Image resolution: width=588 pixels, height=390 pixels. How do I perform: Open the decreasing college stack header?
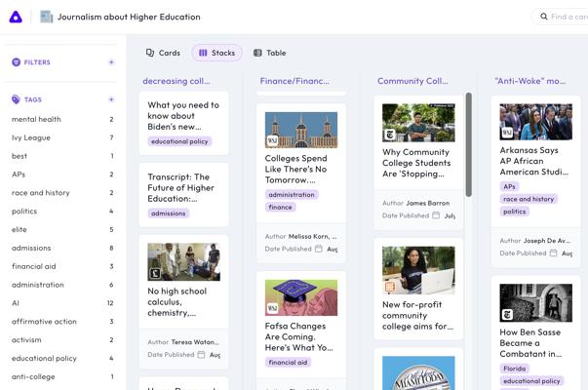[x=176, y=81]
